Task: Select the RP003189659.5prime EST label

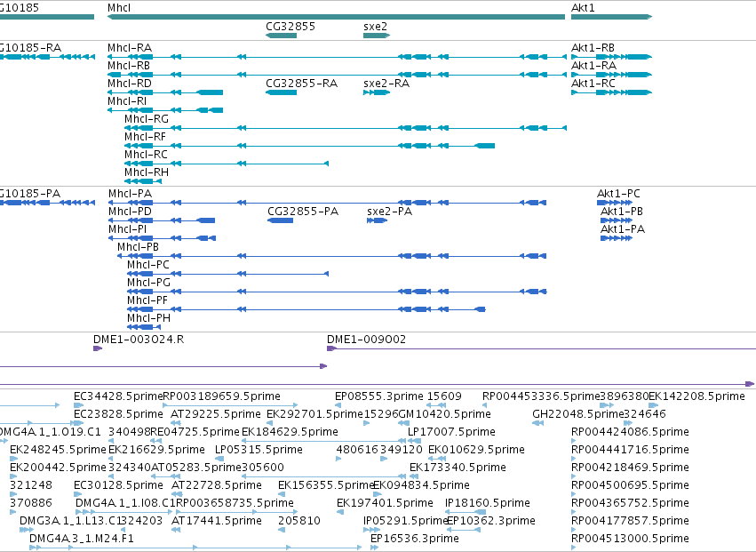Action: pos(222,396)
